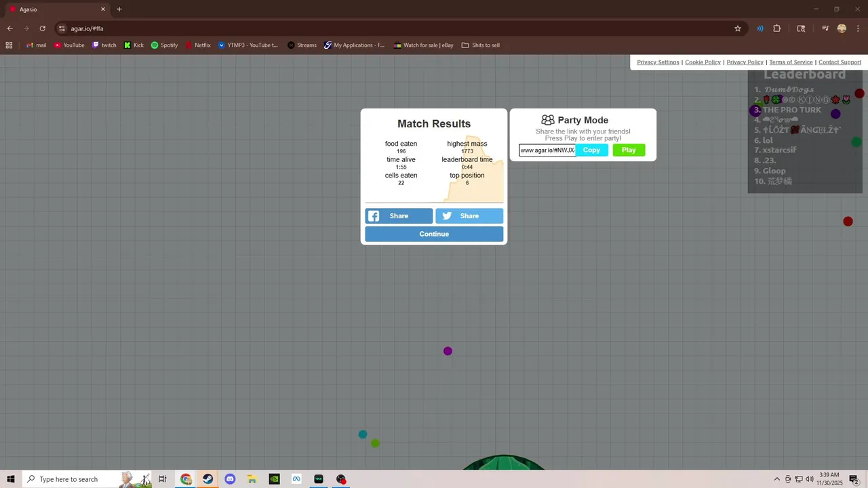The width and height of the screenshot is (868, 488).
Task: Show hidden system tray icons
Action: [x=776, y=479]
